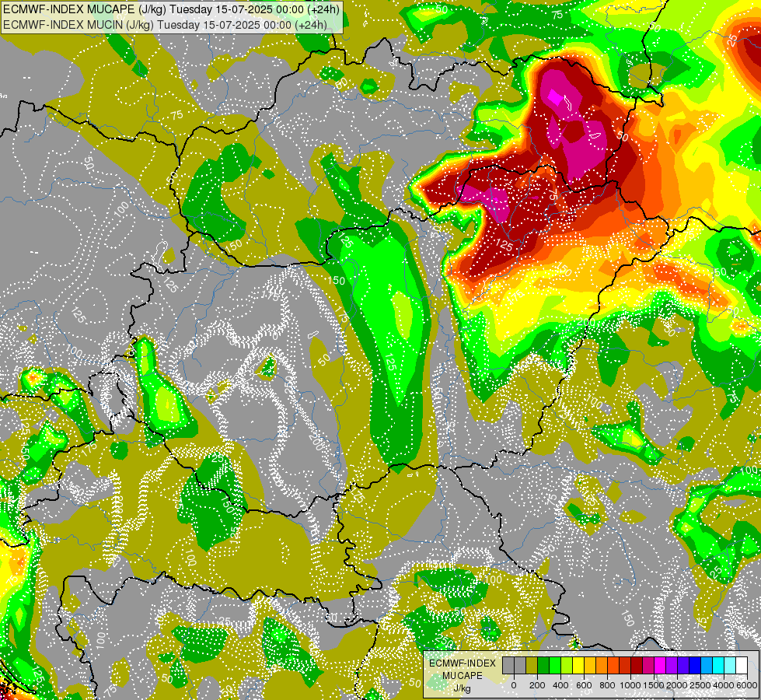
Task: Click the legend tick label 600
Action: pyautogui.click(x=584, y=685)
